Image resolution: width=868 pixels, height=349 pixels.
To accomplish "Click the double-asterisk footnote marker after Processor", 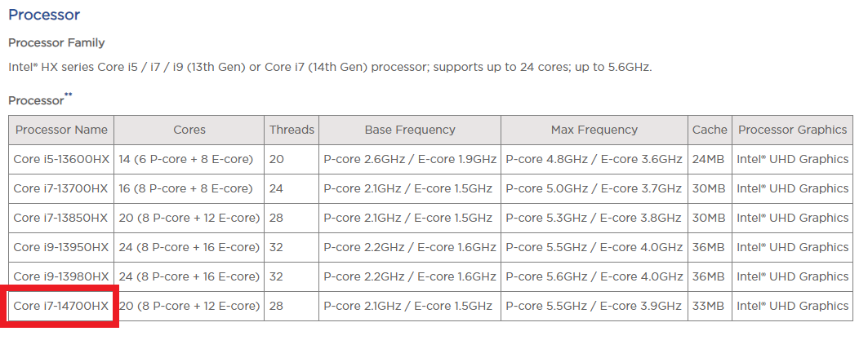I will pos(69,95).
